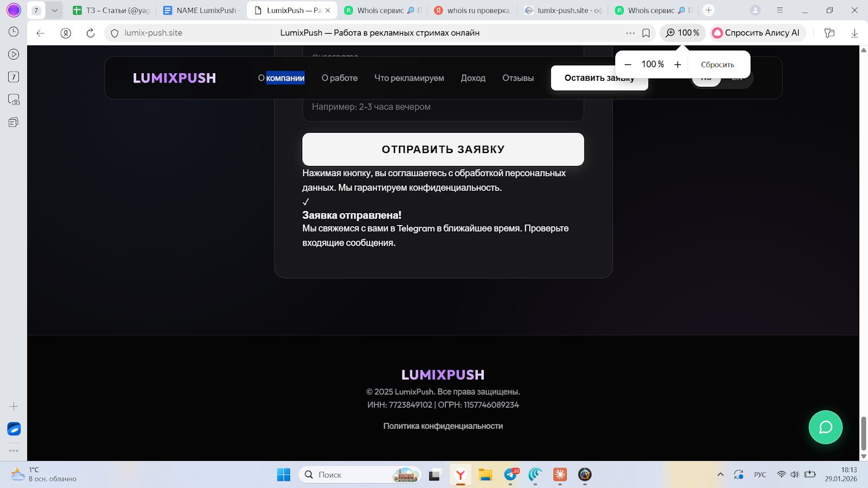Click the zoom plus button

click(x=678, y=65)
